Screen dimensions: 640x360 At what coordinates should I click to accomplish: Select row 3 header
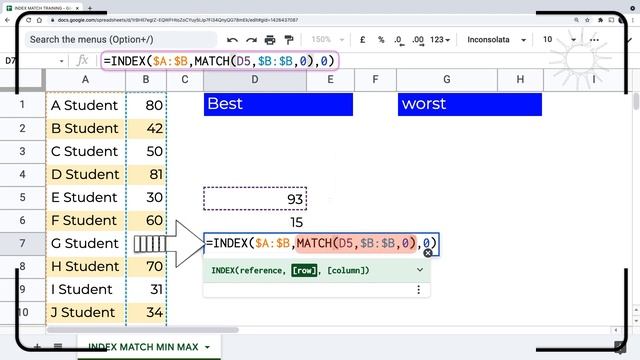(22, 151)
